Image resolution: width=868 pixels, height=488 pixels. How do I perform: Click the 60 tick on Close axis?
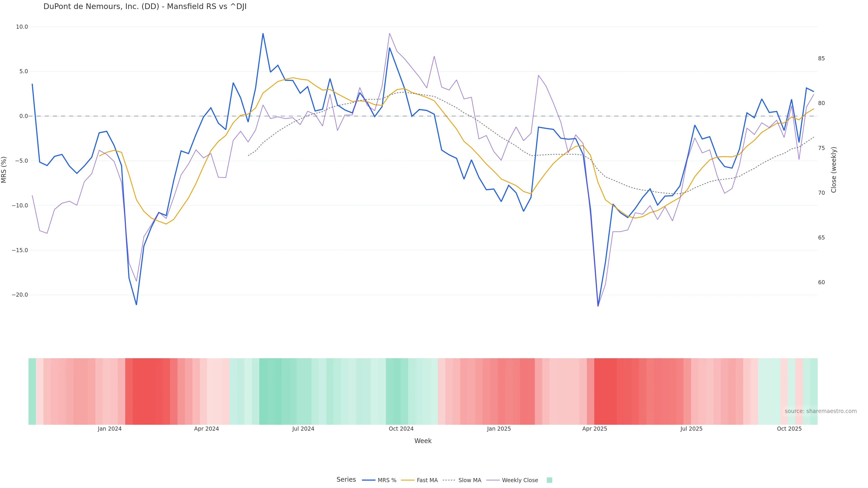821,282
